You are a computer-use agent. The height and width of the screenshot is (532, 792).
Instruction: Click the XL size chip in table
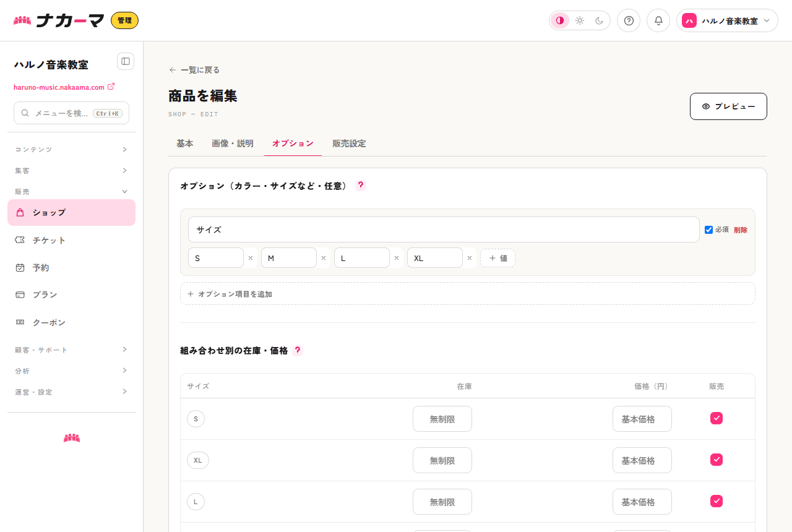click(198, 460)
